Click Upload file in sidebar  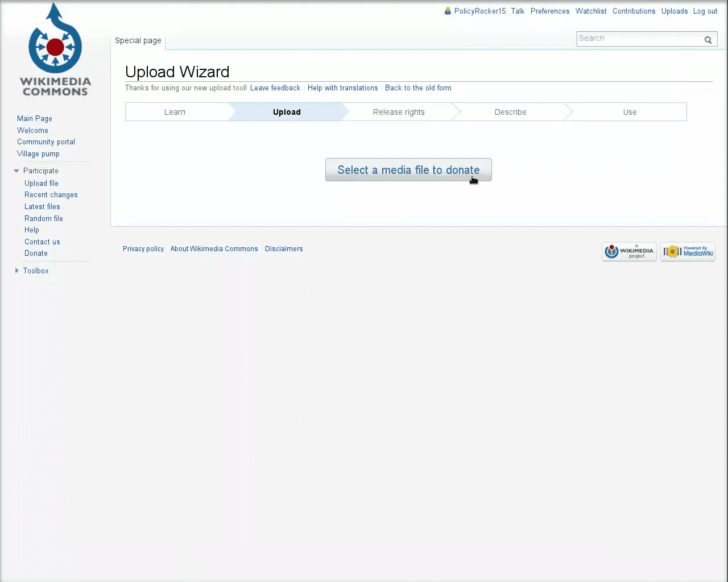(42, 183)
